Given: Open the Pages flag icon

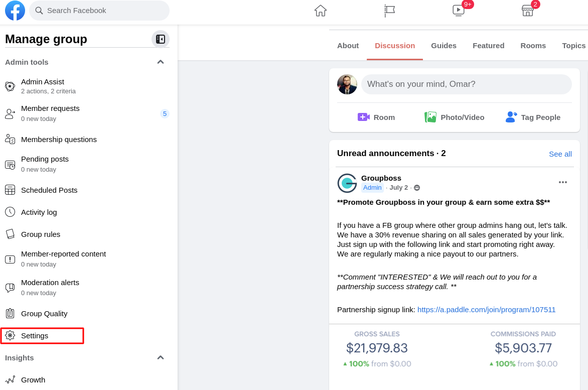Looking at the screenshot, I should (389, 11).
